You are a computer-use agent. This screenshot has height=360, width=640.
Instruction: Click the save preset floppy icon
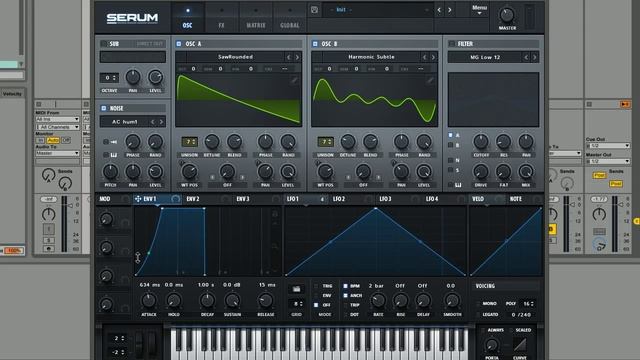coord(314,10)
